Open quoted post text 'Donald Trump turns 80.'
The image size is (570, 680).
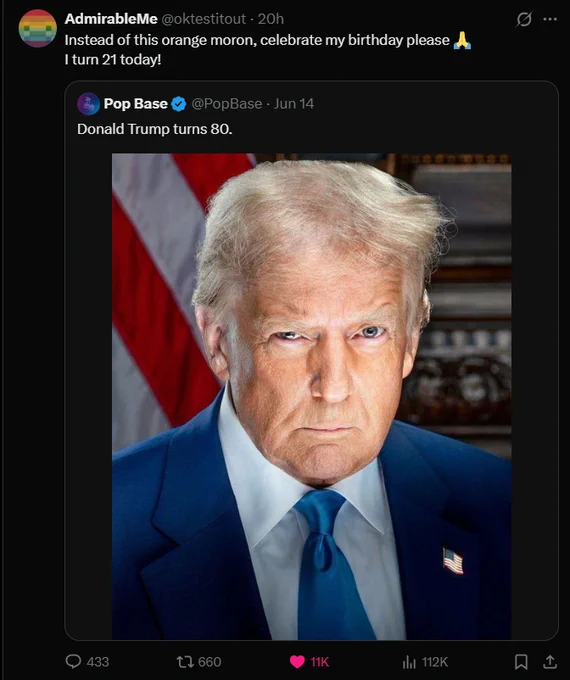click(155, 129)
